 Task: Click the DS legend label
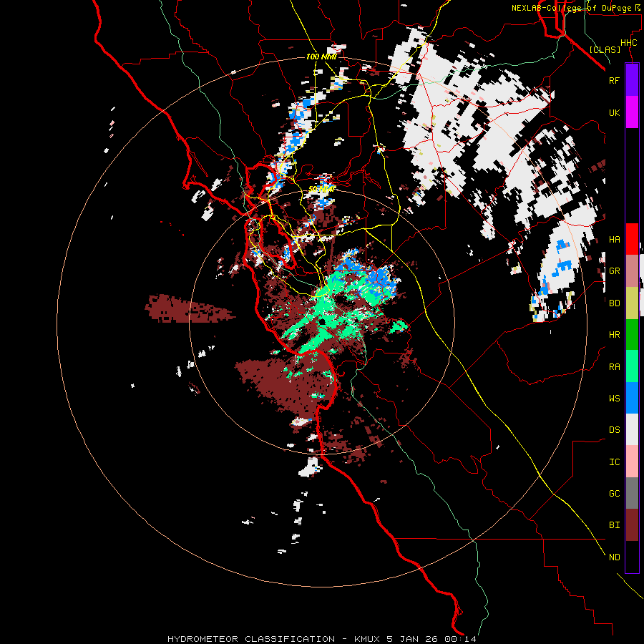pos(614,429)
